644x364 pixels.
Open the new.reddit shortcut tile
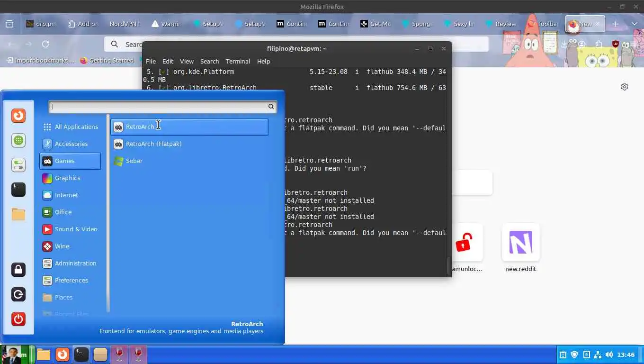click(520, 243)
